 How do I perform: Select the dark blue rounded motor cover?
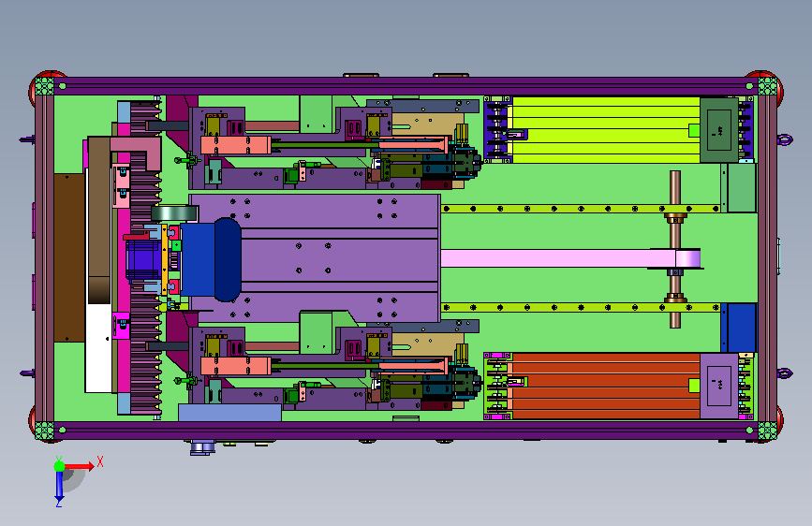[228, 259]
